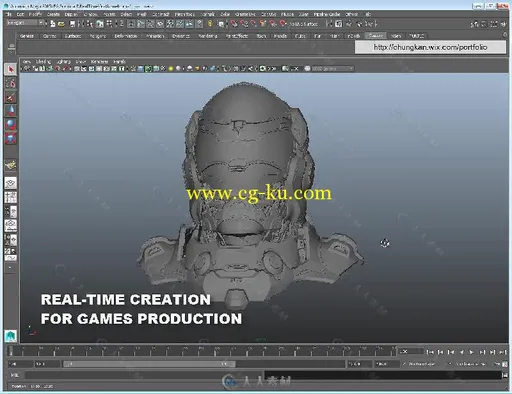Click the shelf tab switcher icon at left
The width and height of the screenshot is (512, 394).
point(11,46)
